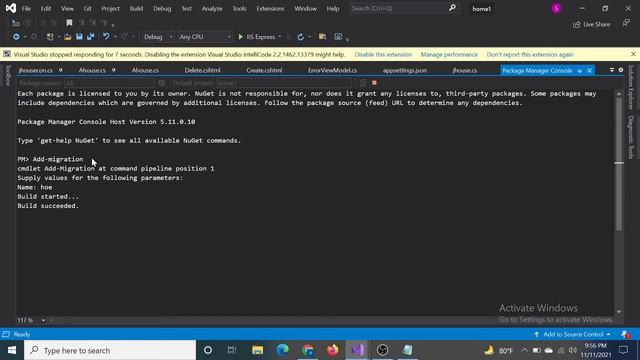Open Package Manager settings gear icon
The height and width of the screenshot is (360, 640).
(x=162, y=83)
